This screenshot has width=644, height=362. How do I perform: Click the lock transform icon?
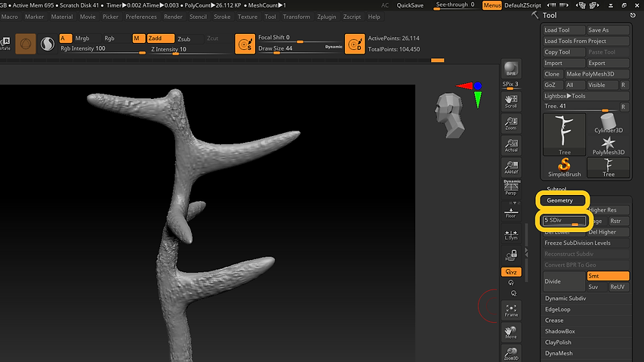pyautogui.click(x=511, y=255)
